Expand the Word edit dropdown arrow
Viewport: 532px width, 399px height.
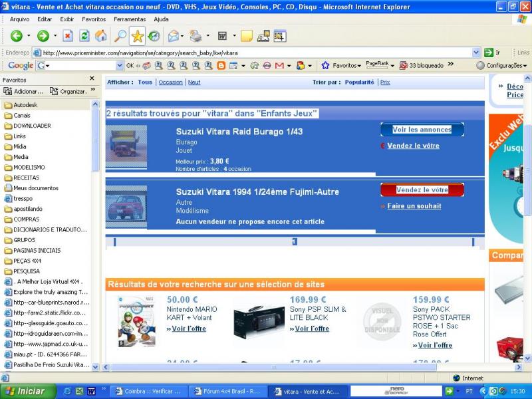point(234,36)
